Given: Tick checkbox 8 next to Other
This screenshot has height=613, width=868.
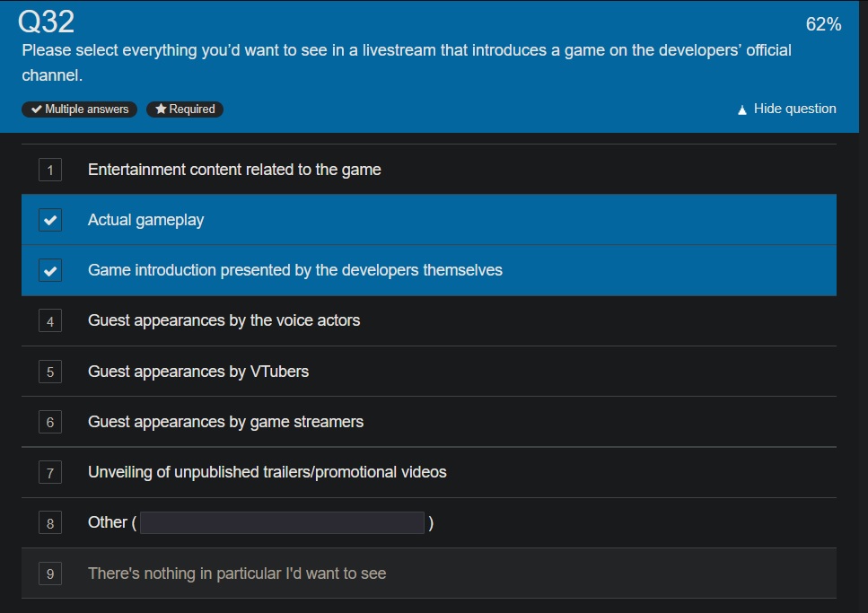Looking at the screenshot, I should click(x=50, y=522).
